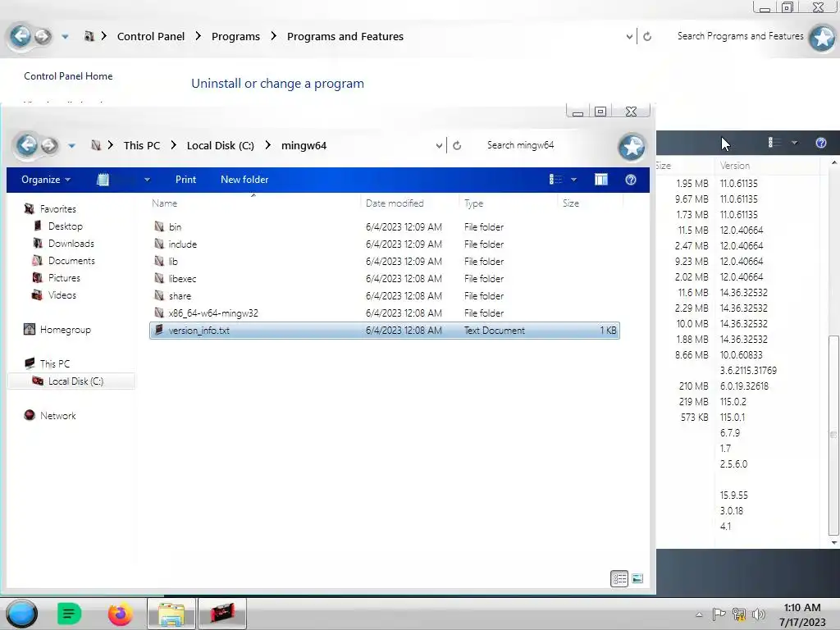
Task: Click Control Panel in breadcrumb
Action: [151, 36]
